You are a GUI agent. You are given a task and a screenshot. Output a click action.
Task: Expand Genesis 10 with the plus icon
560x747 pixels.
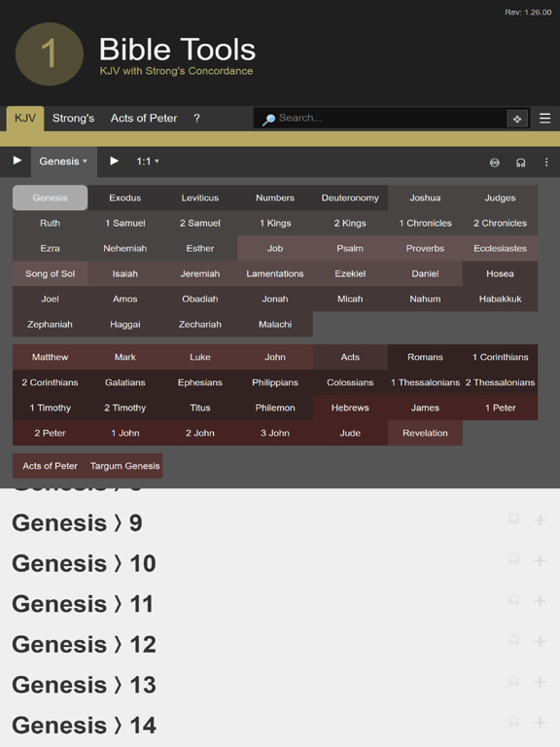(x=540, y=560)
